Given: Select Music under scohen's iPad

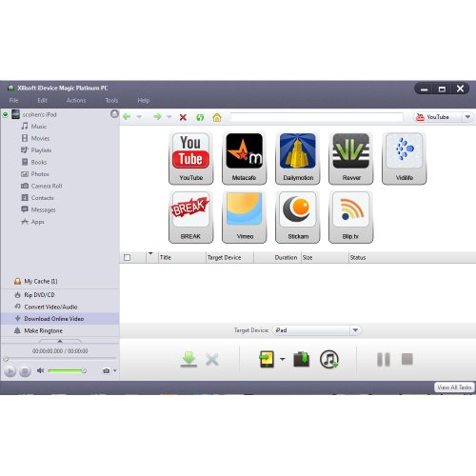Looking at the screenshot, I should (39, 127).
